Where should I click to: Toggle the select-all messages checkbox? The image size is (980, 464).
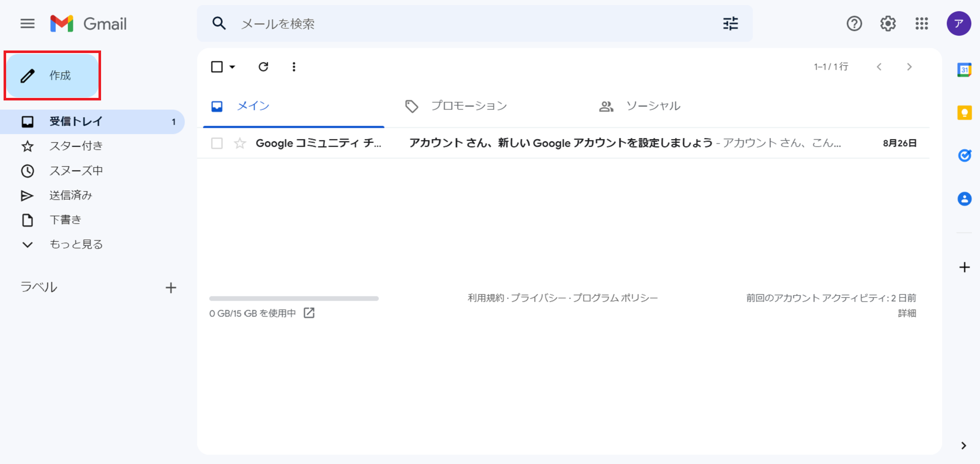pyautogui.click(x=216, y=66)
